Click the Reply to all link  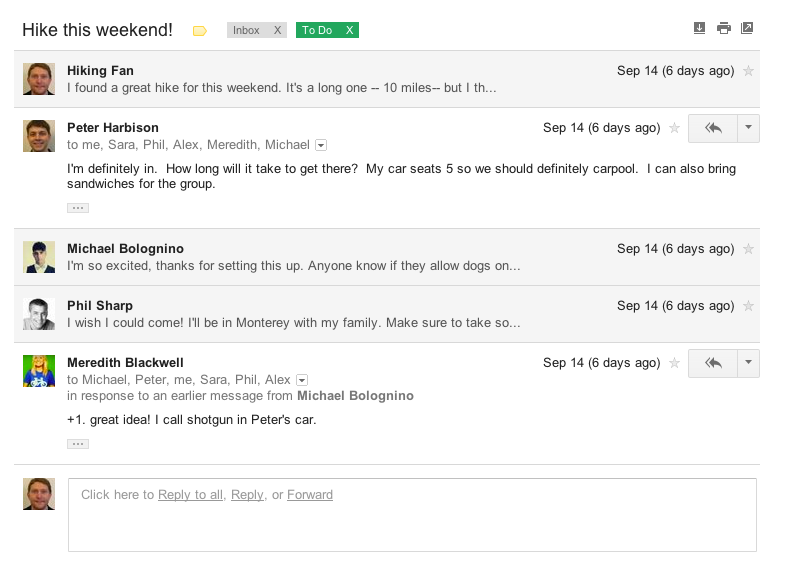tap(190, 495)
